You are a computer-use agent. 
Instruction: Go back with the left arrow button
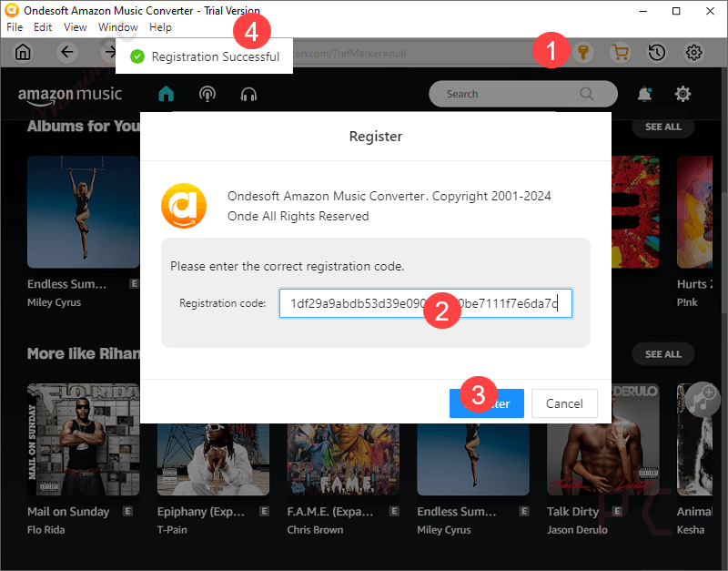pos(66,52)
